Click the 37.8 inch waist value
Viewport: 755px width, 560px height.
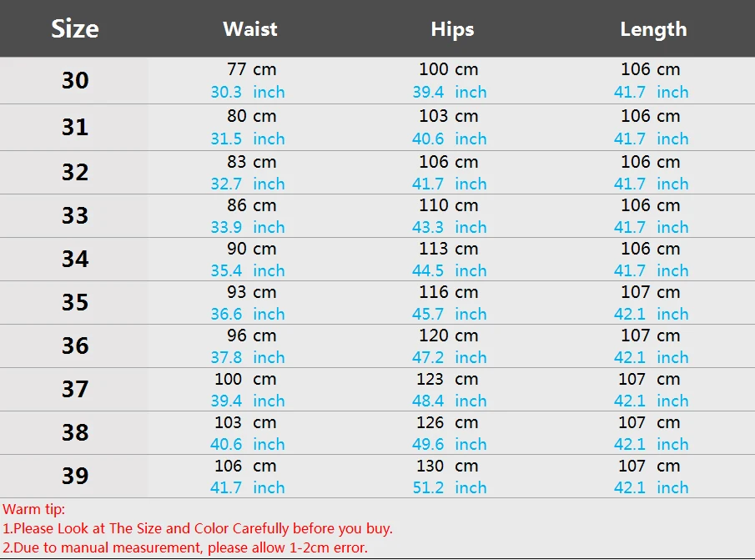coord(248,358)
